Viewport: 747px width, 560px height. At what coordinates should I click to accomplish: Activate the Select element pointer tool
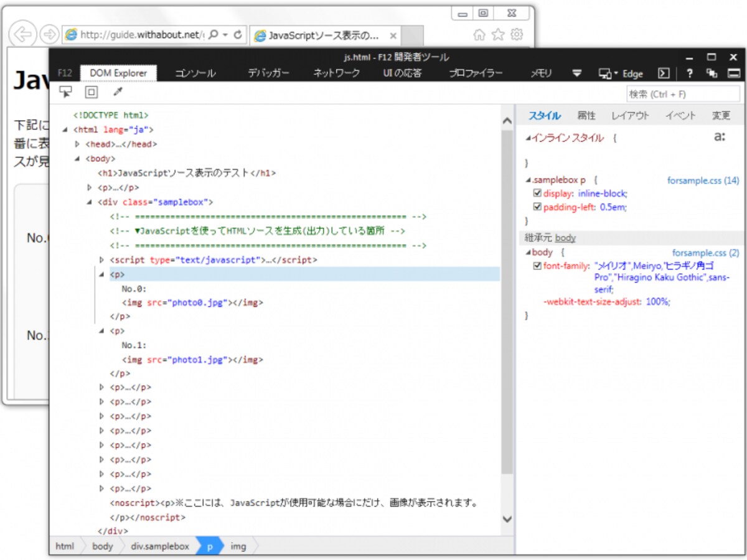point(65,93)
